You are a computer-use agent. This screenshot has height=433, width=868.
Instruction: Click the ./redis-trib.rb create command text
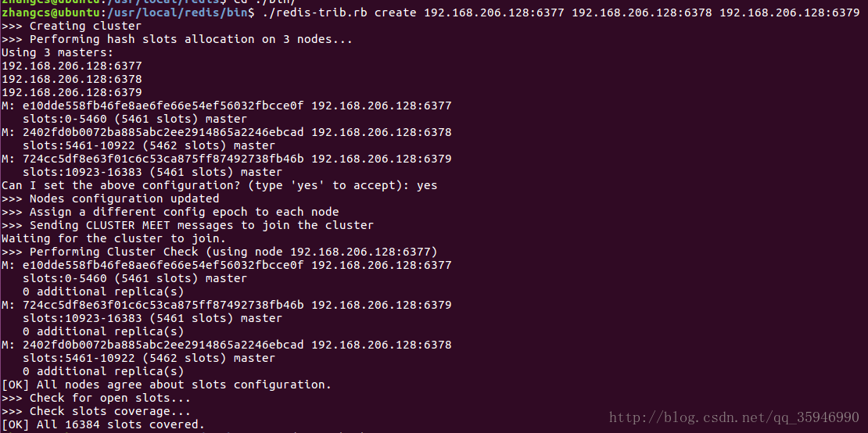[558, 13]
